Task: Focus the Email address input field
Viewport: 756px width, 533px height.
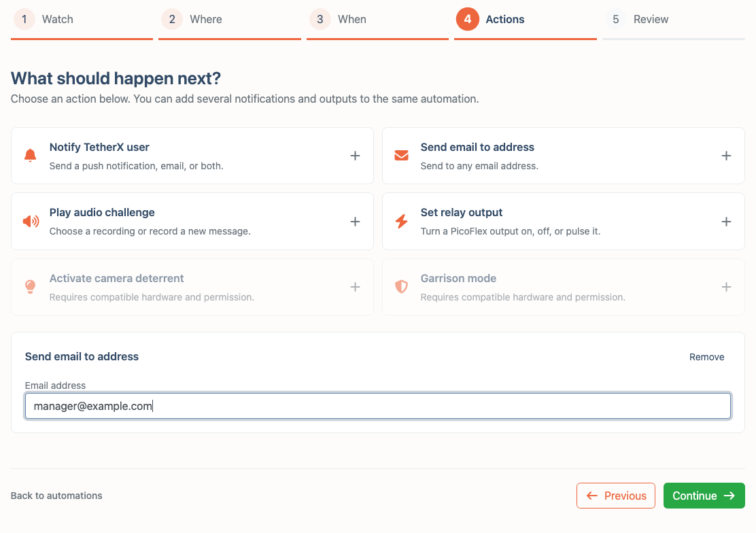Action: tap(378, 406)
